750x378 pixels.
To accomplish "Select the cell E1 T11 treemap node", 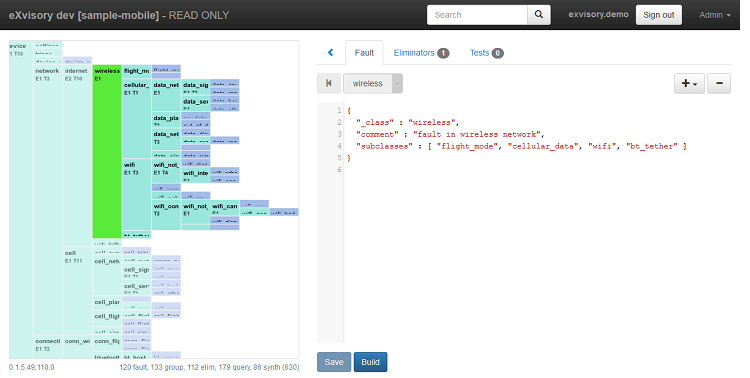I will pos(77,291).
